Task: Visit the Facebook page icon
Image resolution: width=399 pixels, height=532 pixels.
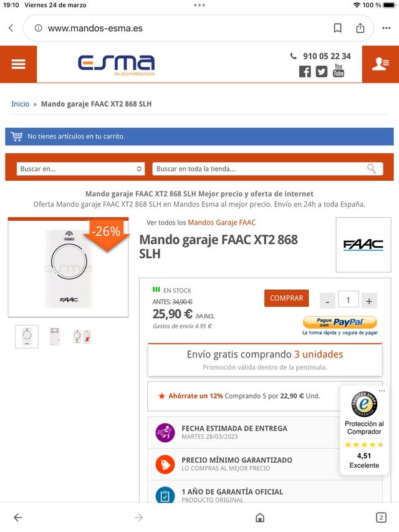Action: point(305,72)
